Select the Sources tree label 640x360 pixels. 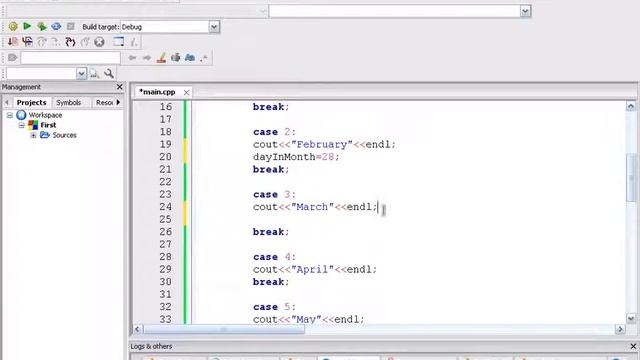click(64, 135)
